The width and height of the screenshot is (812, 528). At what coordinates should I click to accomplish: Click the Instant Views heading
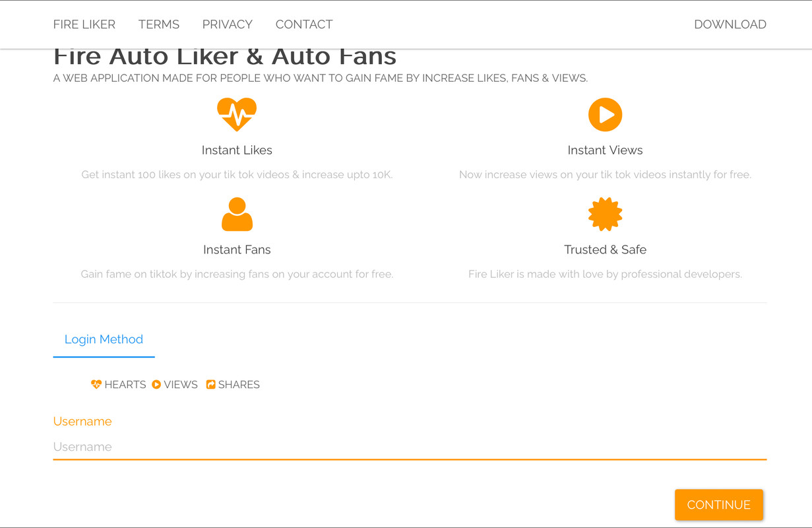[605, 150]
